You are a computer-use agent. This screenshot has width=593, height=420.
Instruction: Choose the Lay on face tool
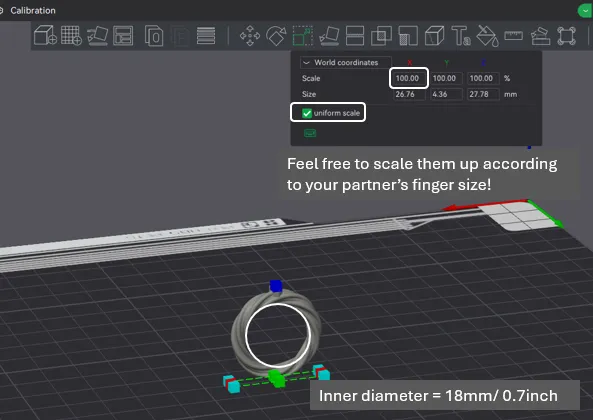329,36
